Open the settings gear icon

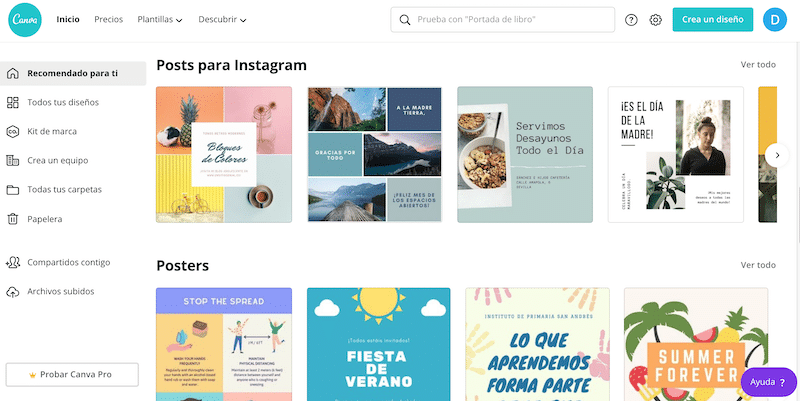coord(655,20)
